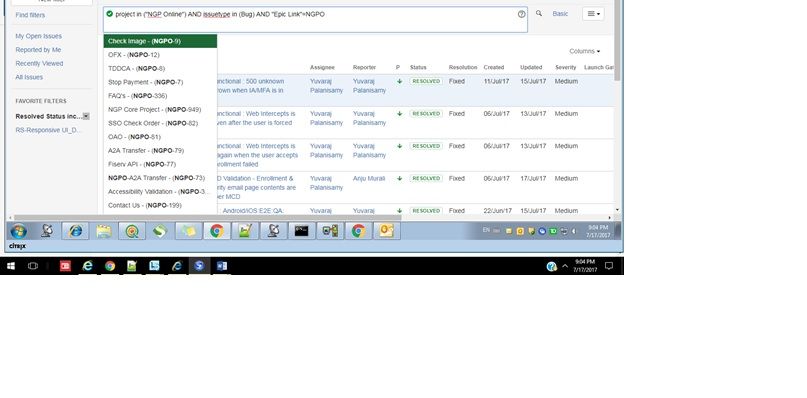Click RESOLVED status badge in 11/Jul/17 row
The width and height of the screenshot is (807, 398).
pyautogui.click(x=426, y=81)
